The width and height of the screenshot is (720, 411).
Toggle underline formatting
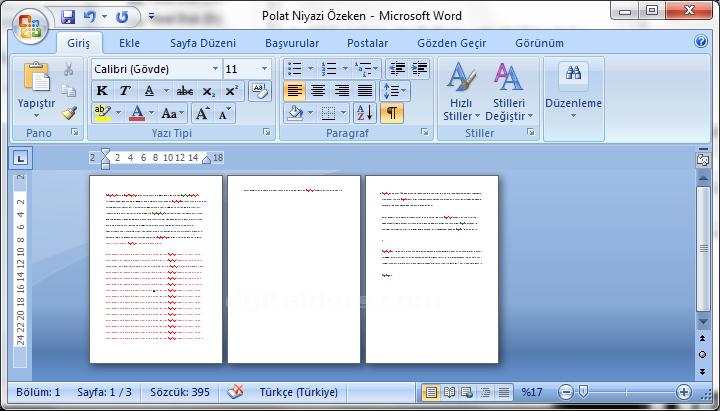(x=149, y=91)
